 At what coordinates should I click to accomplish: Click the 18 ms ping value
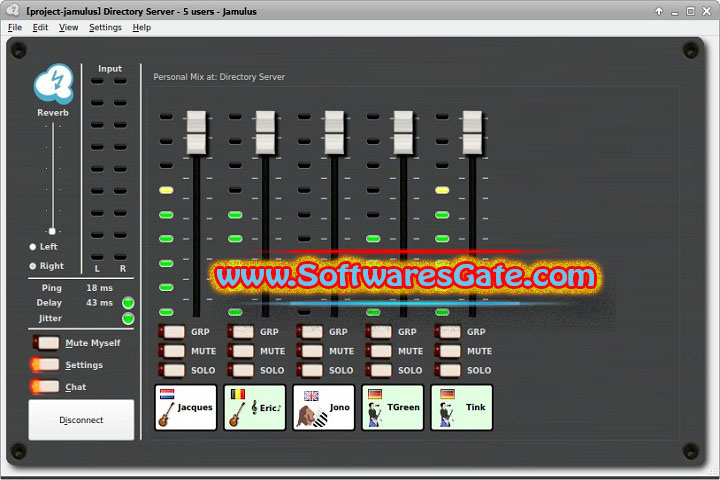pos(100,288)
